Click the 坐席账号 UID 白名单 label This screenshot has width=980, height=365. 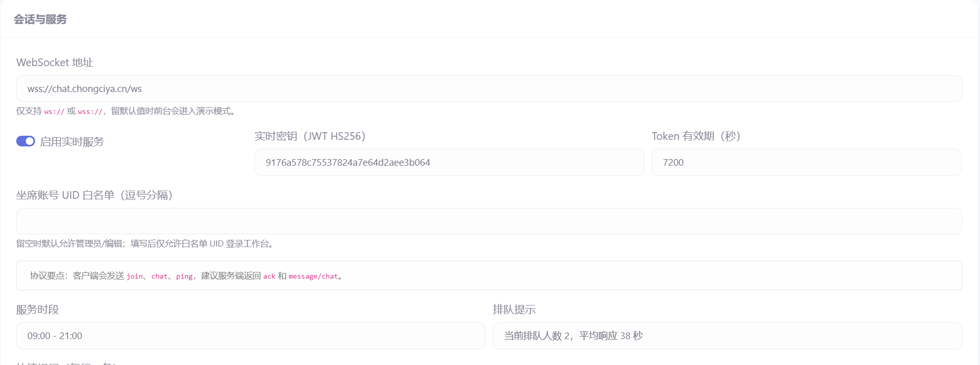tap(94, 195)
